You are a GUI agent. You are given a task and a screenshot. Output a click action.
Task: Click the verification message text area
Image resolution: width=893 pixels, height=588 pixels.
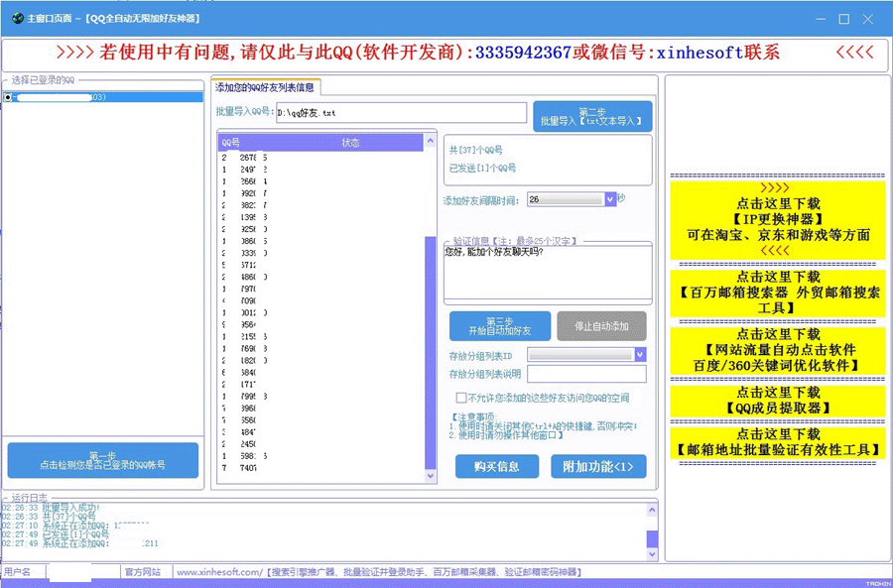(548, 273)
